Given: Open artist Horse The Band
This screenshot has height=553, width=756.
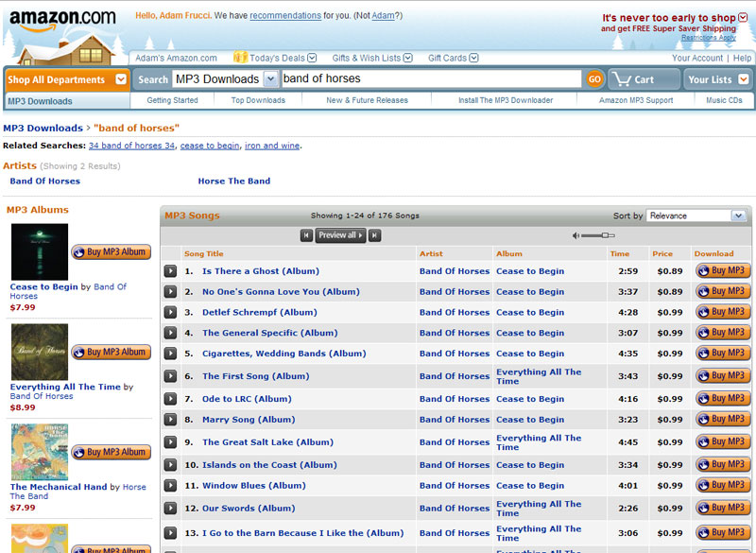Looking at the screenshot, I should pos(233,181).
